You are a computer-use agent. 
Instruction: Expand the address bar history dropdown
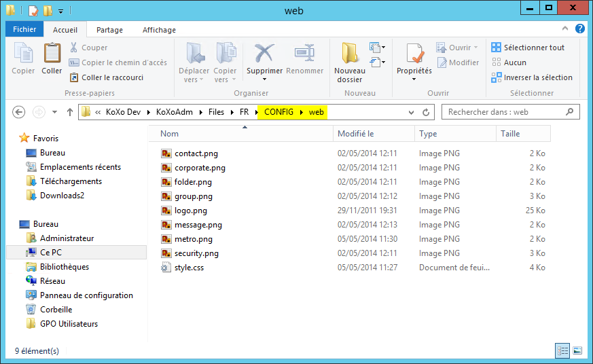[411, 112]
